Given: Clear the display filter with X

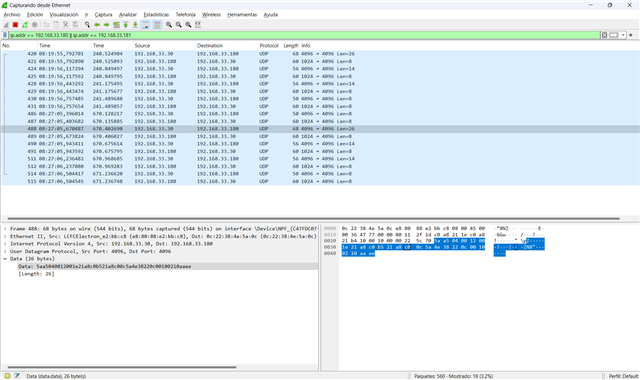Looking at the screenshot, I should pos(604,35).
